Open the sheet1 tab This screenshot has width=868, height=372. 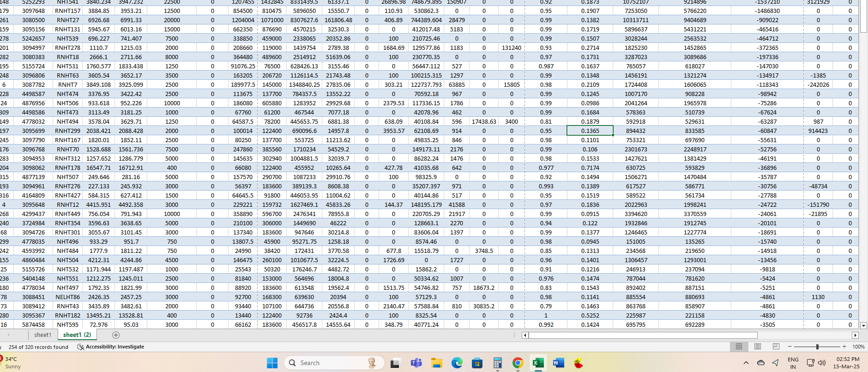pyautogui.click(x=42, y=335)
